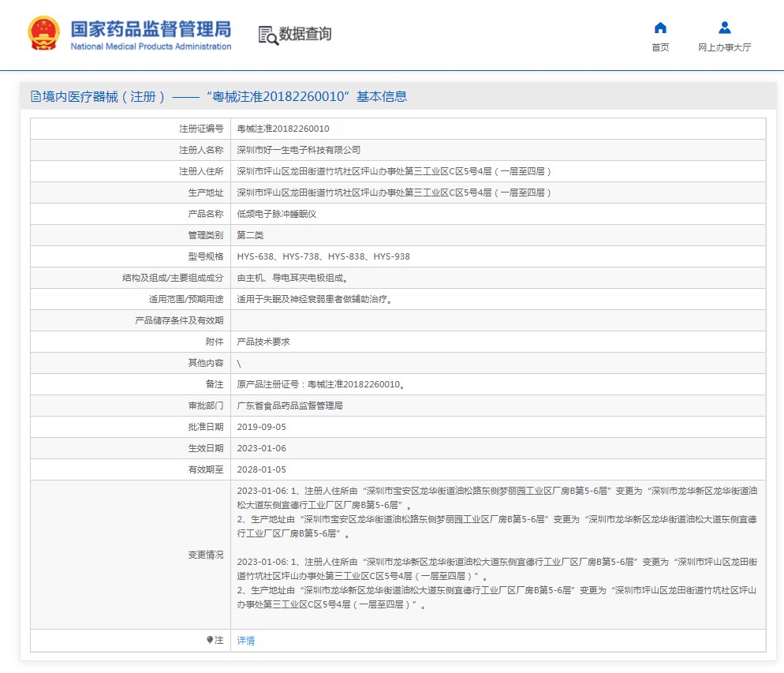Click the 产品名称 row label

pos(206,214)
